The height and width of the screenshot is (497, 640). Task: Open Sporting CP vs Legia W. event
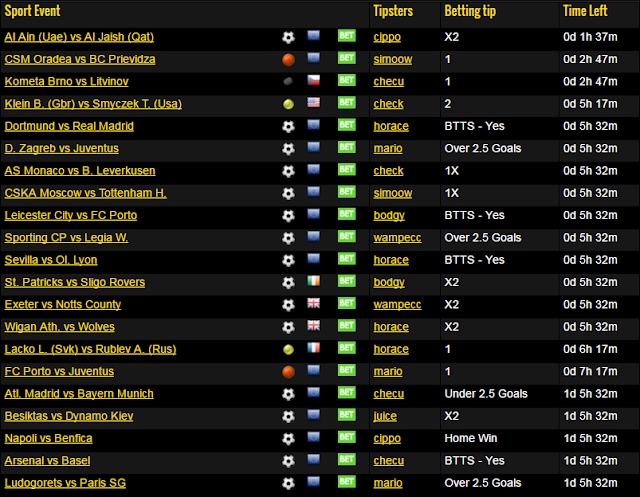point(67,238)
